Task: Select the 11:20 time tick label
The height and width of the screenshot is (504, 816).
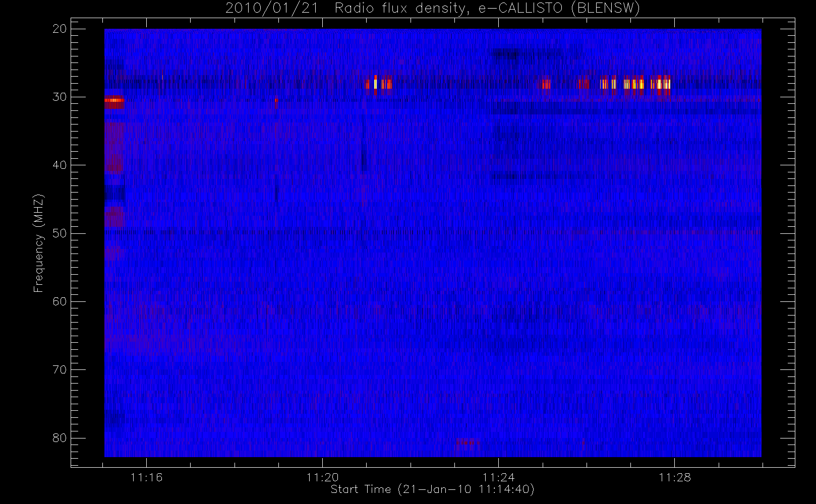Action: click(x=322, y=477)
